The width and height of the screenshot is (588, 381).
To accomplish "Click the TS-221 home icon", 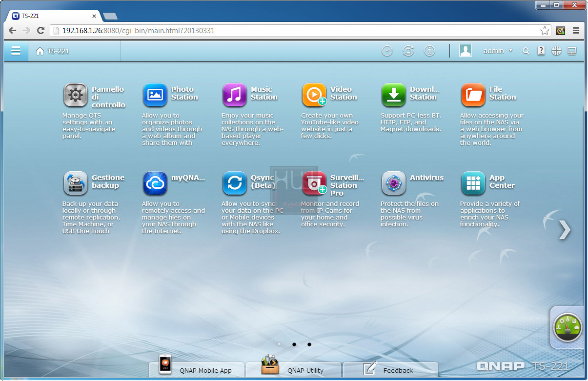I will (40, 51).
